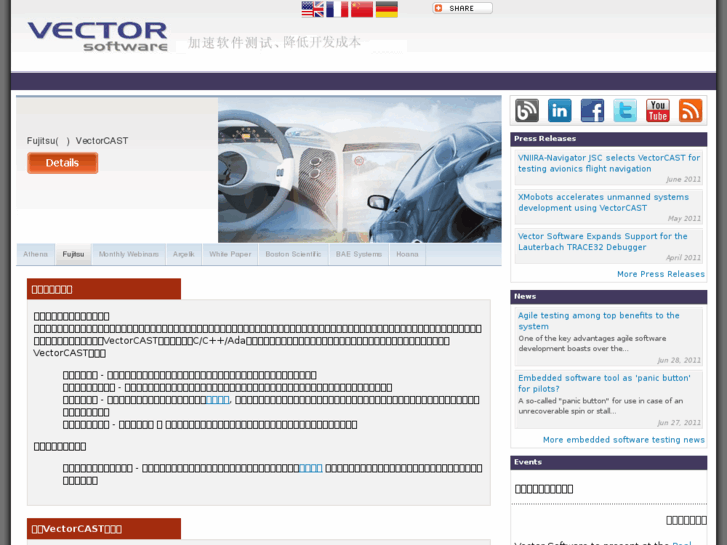Select the Boston Scientific tab
This screenshot has height=545, width=727.
point(293,254)
